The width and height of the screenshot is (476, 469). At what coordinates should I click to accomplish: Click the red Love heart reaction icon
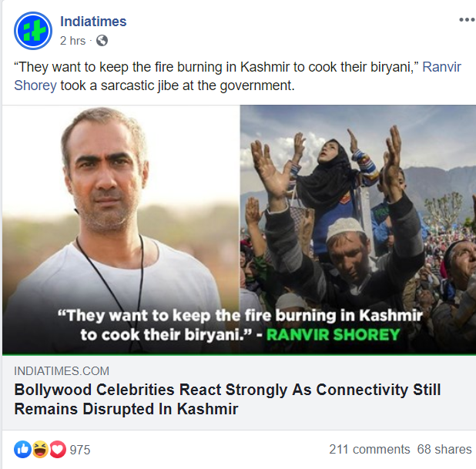pyautogui.click(x=58, y=449)
